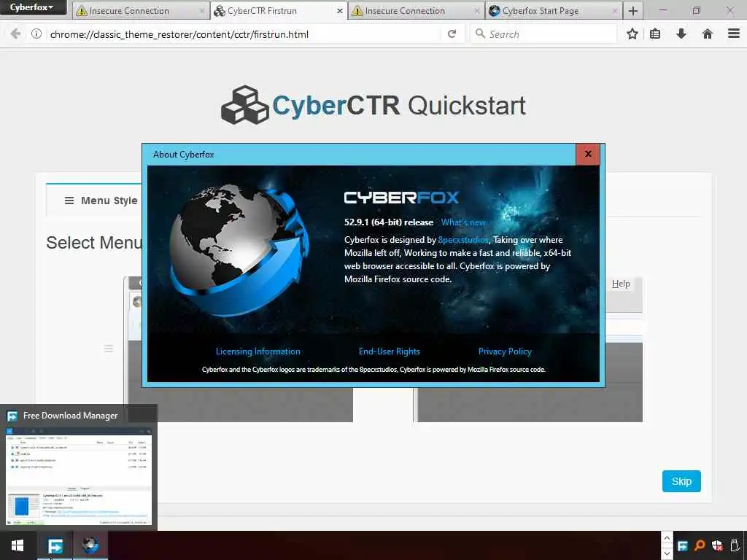Image resolution: width=747 pixels, height=560 pixels.
Task: Click the search magnifier icon
Action: [480, 34]
